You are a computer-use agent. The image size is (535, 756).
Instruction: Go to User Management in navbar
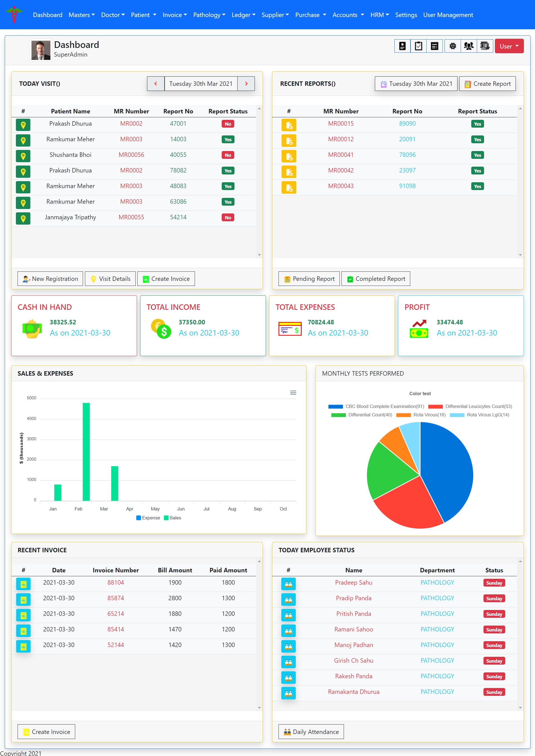(x=448, y=15)
